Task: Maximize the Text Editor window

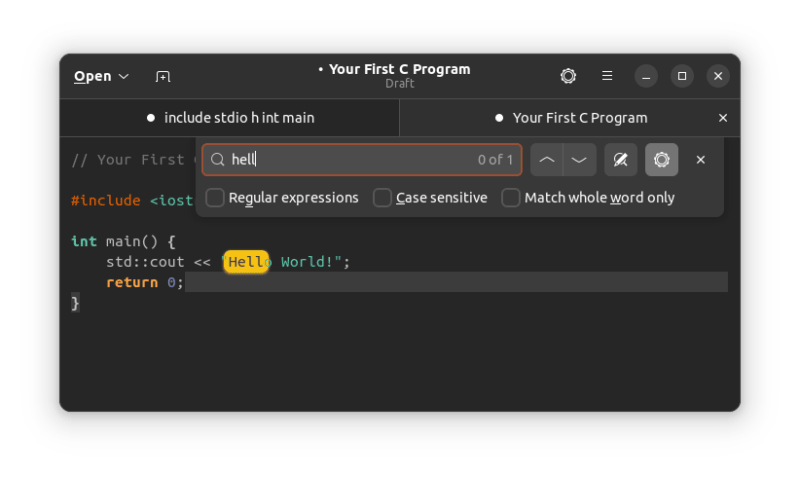Action: point(682,76)
